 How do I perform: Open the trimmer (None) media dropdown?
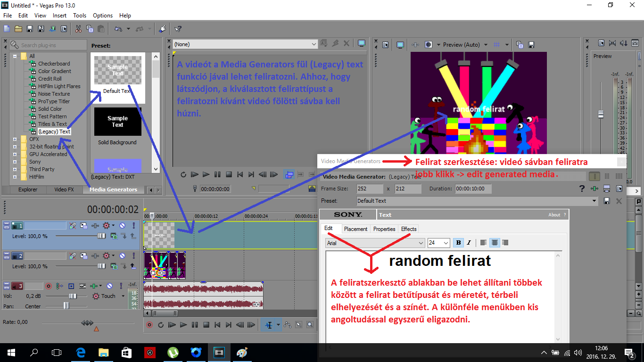314,44
